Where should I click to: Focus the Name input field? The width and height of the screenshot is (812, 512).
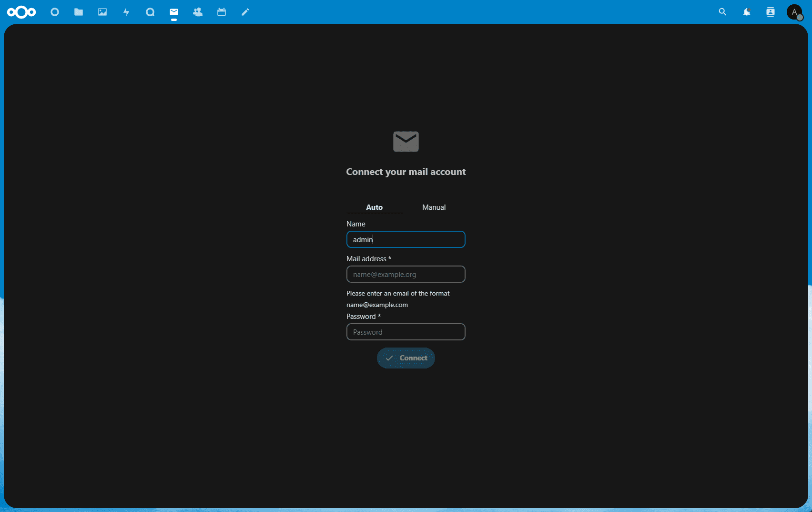(406, 239)
